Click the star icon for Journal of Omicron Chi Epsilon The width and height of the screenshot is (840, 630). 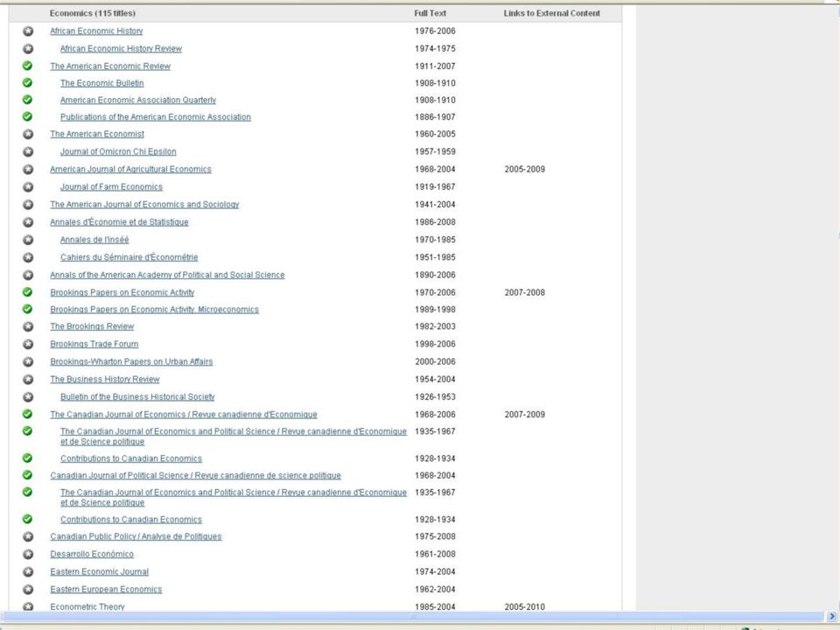click(x=28, y=151)
